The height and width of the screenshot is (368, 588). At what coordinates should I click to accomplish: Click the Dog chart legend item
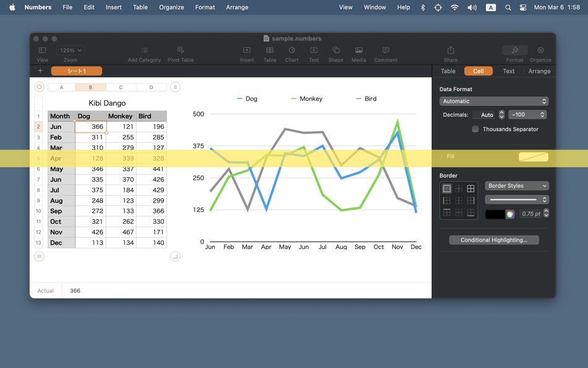pyautogui.click(x=247, y=99)
